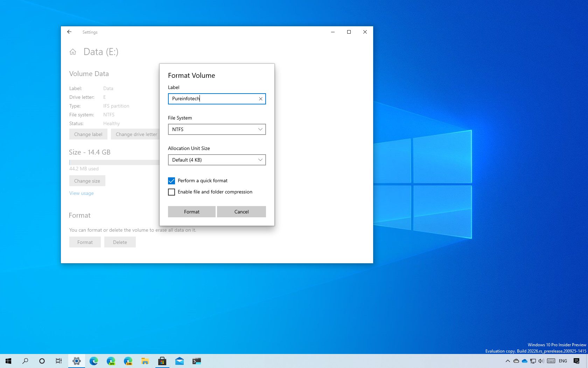Launch Microsoft Edge Canary from the taskbar
The image size is (588, 368).
point(128,361)
